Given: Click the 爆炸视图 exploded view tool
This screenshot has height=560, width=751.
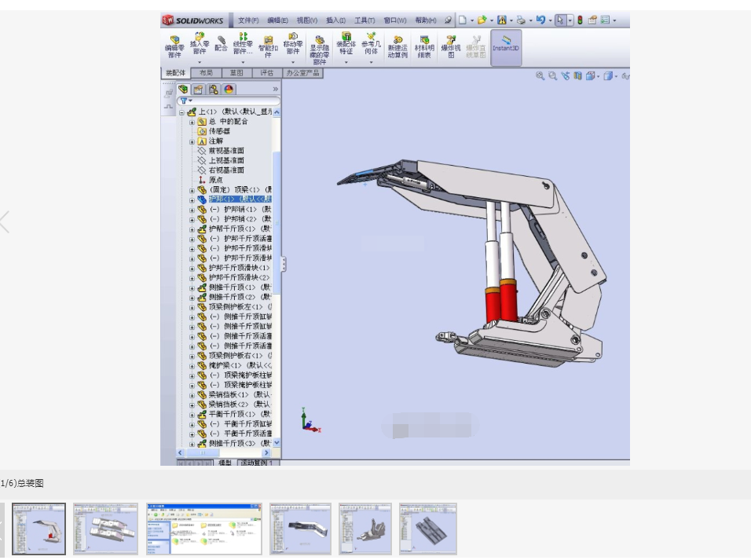Looking at the screenshot, I should (x=451, y=46).
